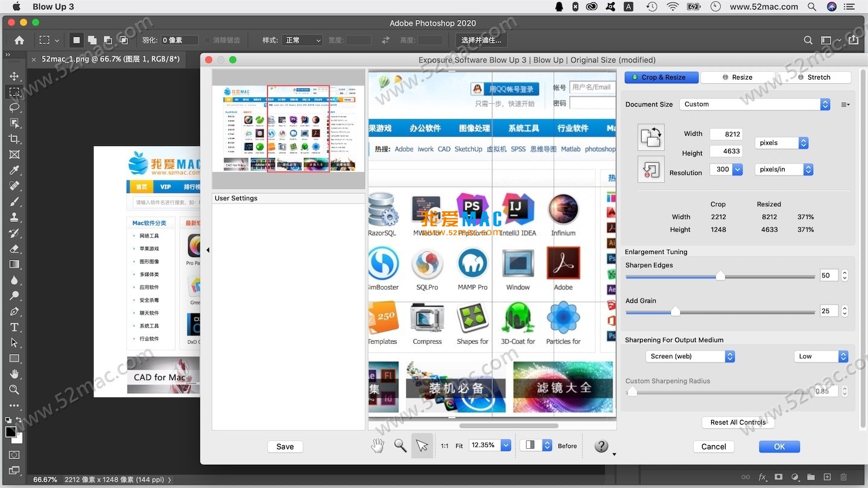Select the Brush tool

click(14, 201)
